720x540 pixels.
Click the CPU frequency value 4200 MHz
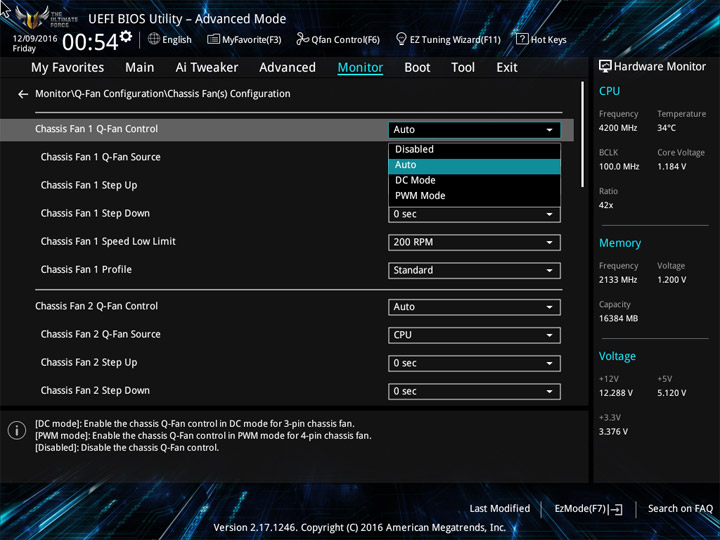point(618,128)
